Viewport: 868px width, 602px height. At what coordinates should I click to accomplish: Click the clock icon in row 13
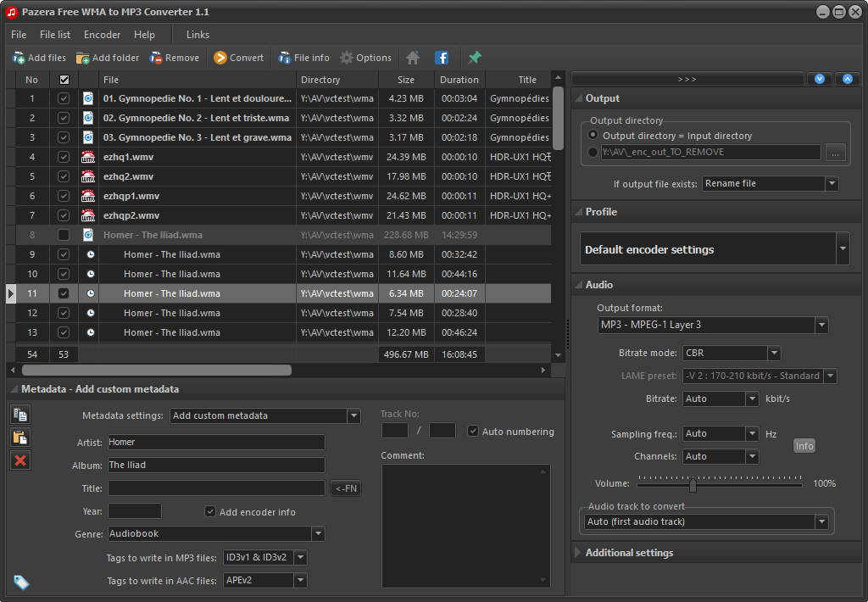[90, 332]
